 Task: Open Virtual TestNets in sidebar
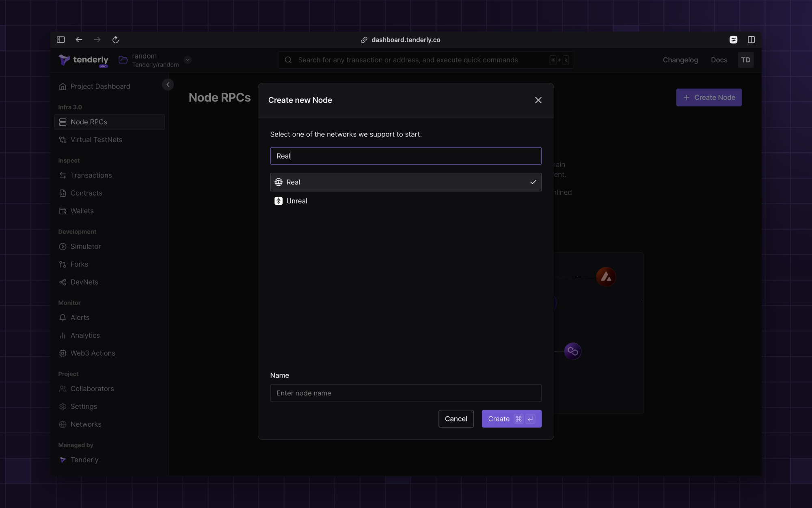click(96, 139)
